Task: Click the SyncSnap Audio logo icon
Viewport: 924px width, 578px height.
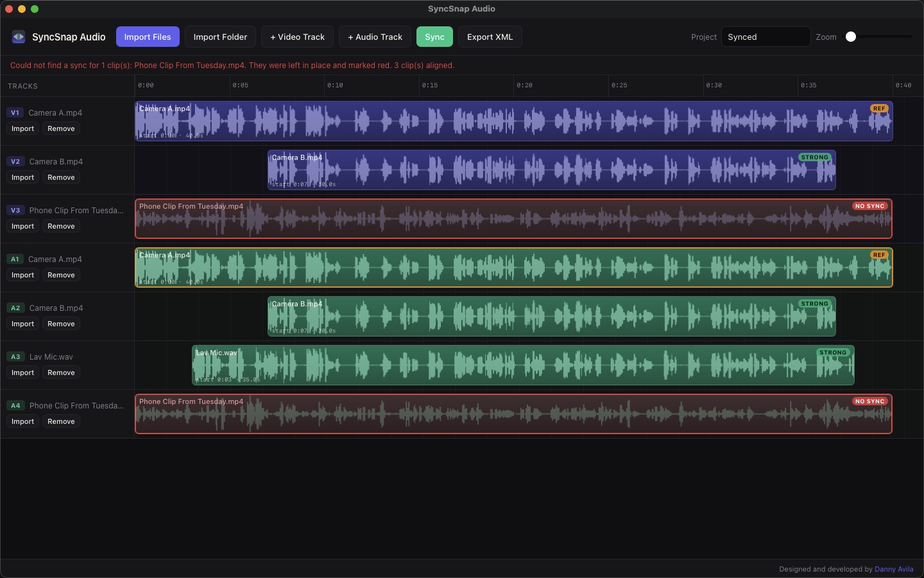Action: (19, 37)
